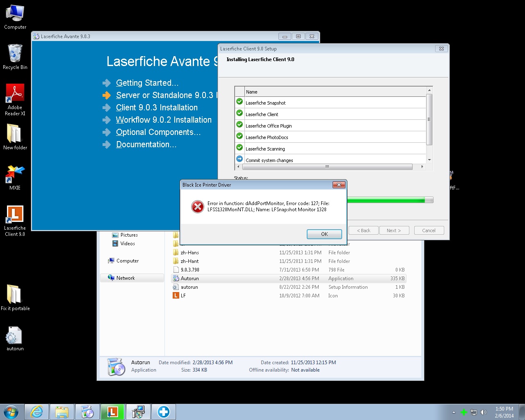Screen dimensions: 525x420
Task: Switch to Laserfiche installer taskbar item
Action: (113, 412)
